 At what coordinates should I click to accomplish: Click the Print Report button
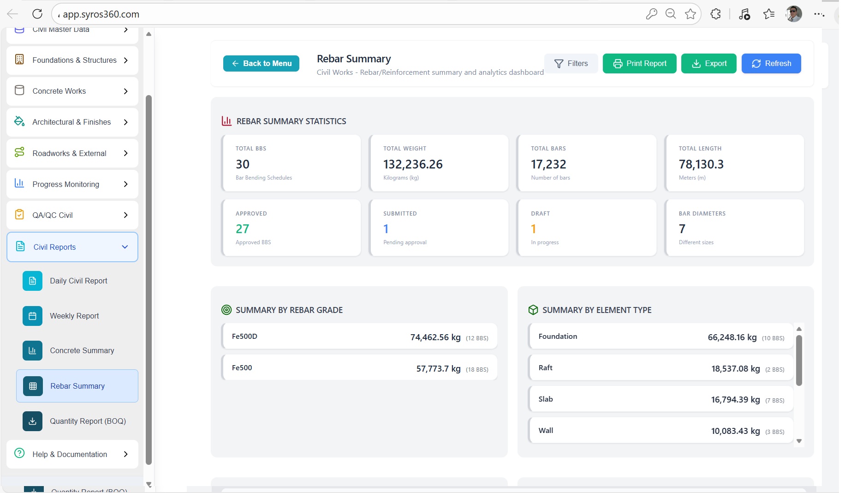click(x=639, y=63)
